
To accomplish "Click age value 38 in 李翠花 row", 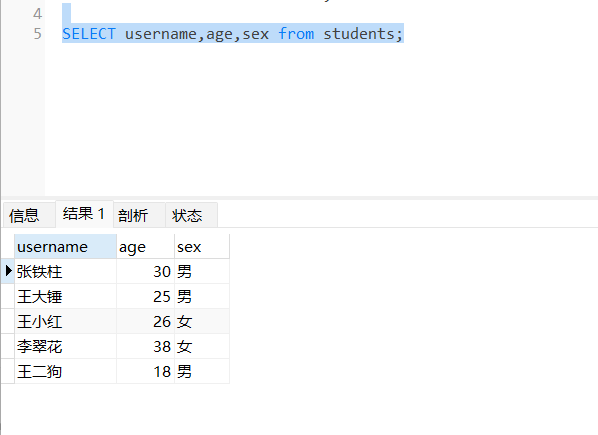I will click(x=145, y=346).
